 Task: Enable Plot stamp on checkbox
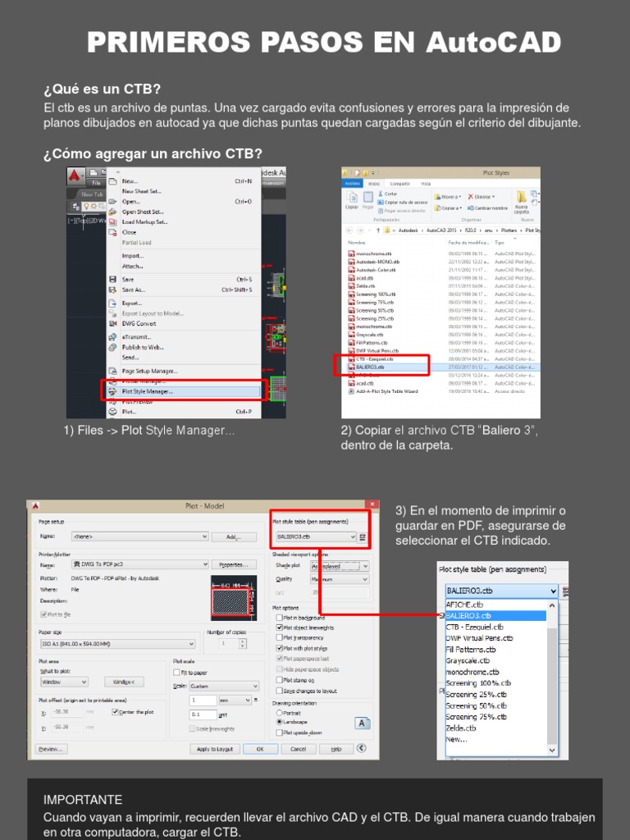tap(279, 680)
